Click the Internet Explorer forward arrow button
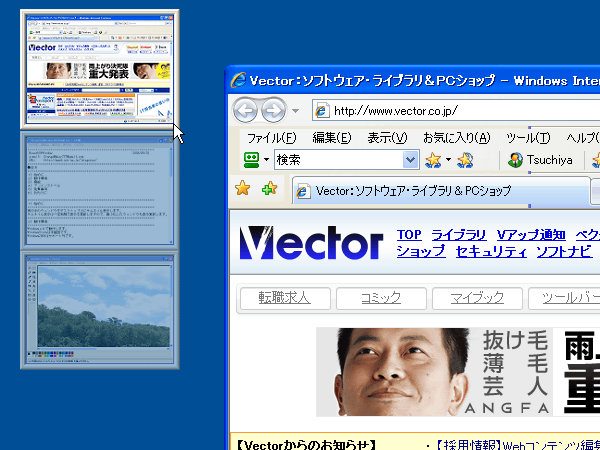The width and height of the screenshot is (600, 450). pyautogui.click(x=273, y=110)
